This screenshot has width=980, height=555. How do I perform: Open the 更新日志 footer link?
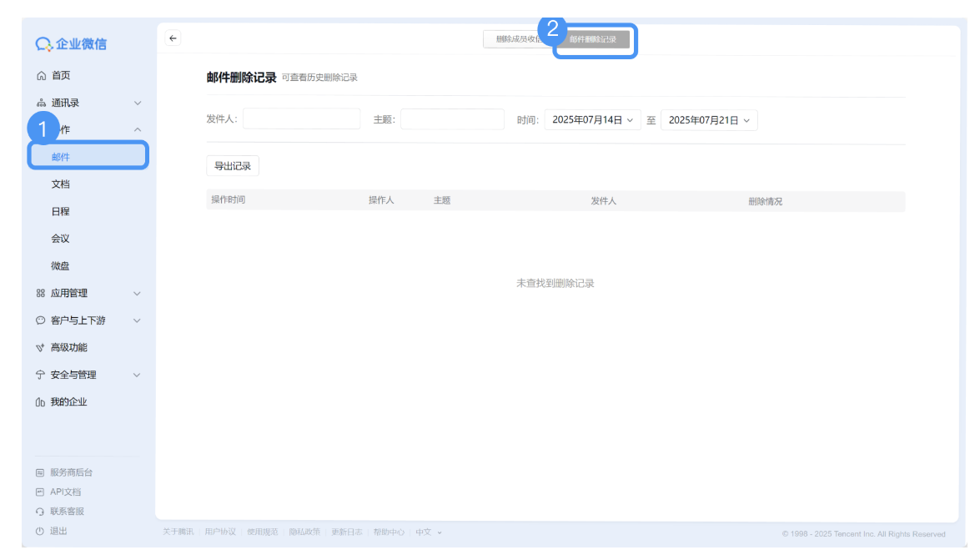(x=347, y=532)
